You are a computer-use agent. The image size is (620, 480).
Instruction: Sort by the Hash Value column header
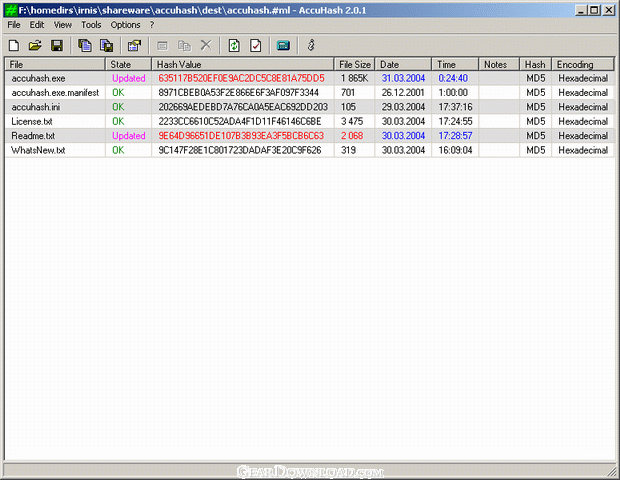(x=243, y=64)
